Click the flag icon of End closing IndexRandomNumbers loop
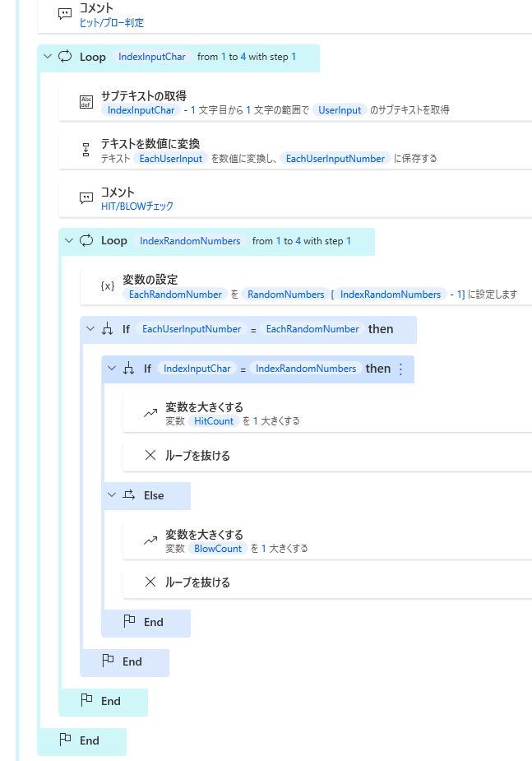The image size is (532, 761). [x=86, y=700]
